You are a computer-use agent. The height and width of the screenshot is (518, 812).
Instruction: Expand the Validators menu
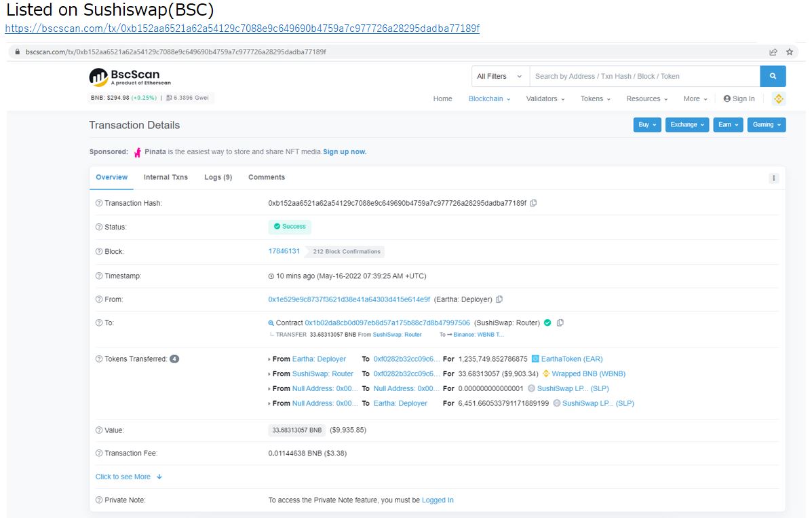pyautogui.click(x=545, y=98)
